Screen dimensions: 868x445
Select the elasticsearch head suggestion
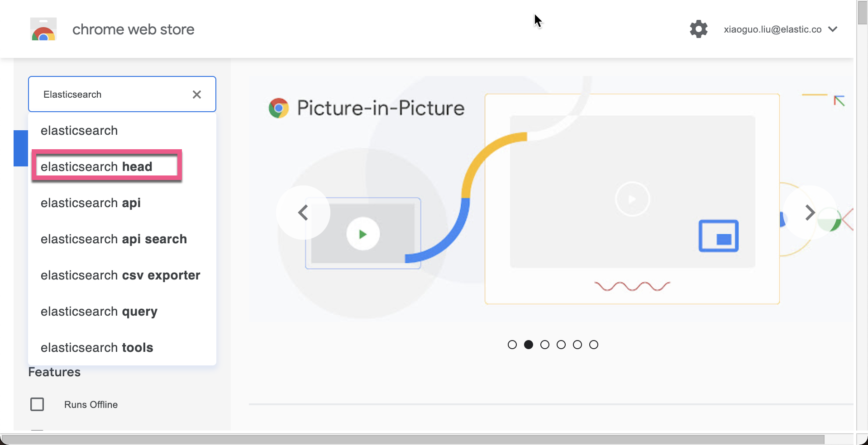(96, 166)
